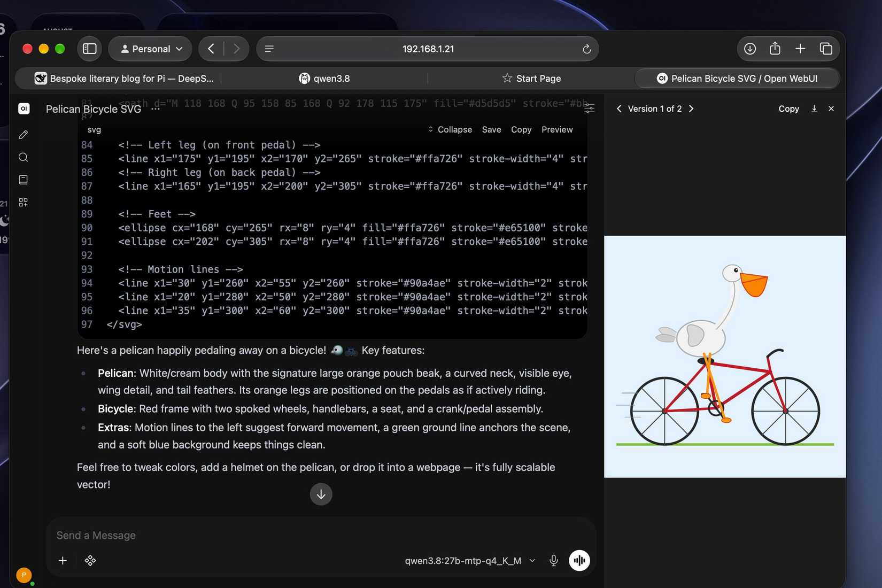Open the notes icon in sidebar
Screen dimensions: 882x588
[23, 180]
